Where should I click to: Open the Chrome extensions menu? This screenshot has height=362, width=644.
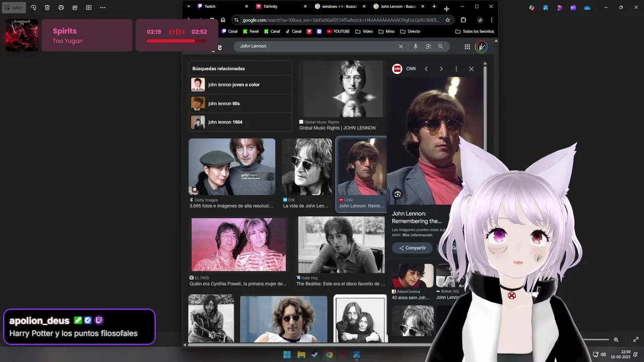click(x=463, y=20)
